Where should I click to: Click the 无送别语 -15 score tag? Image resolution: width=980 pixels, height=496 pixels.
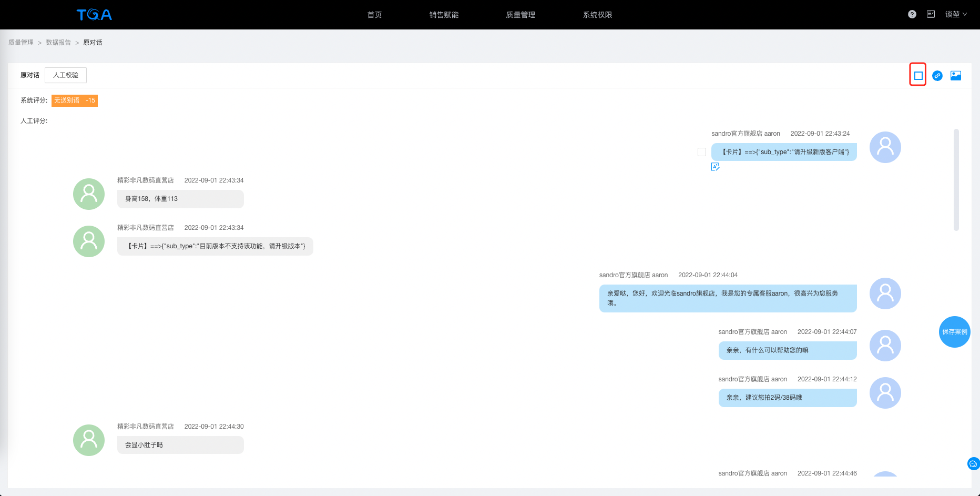pos(75,100)
